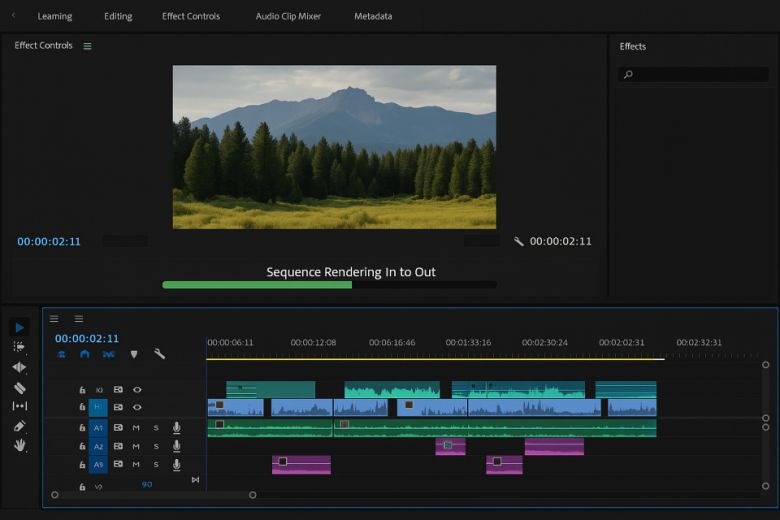Screen dimensions: 780x520
Task: Switch to the Hand tool
Action: (19, 445)
